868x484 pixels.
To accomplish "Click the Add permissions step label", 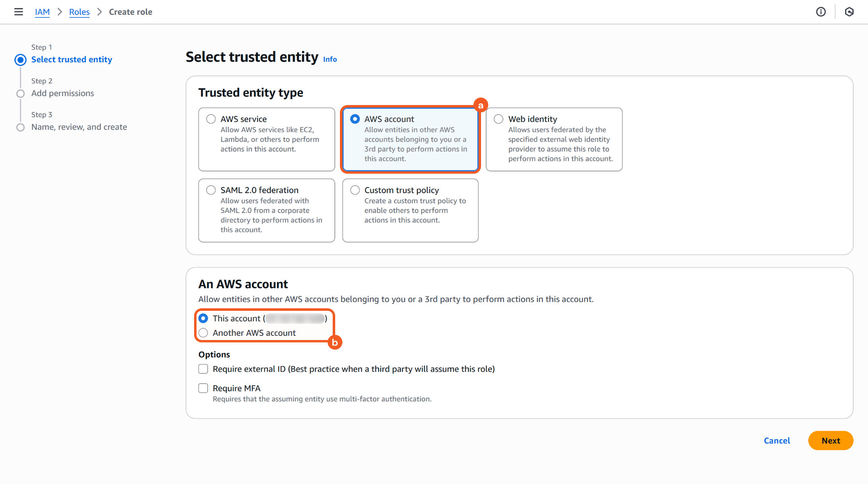I will pos(63,93).
